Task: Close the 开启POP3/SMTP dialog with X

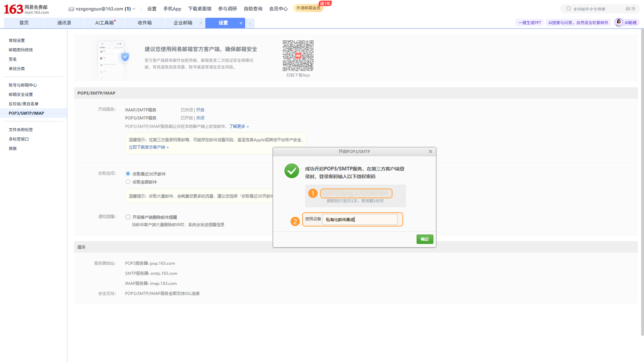Action: 430,151
